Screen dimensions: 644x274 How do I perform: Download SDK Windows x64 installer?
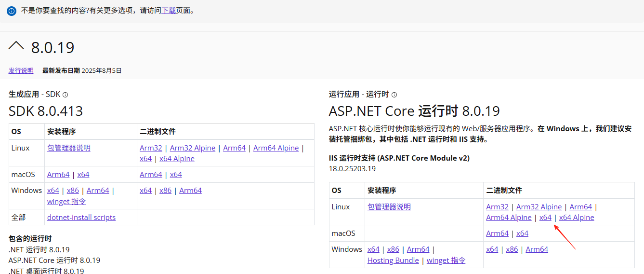tap(53, 191)
